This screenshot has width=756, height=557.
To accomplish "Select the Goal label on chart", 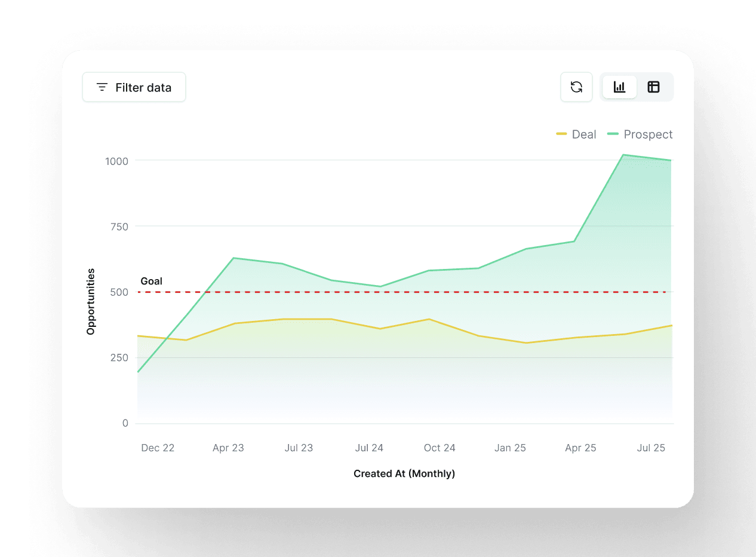I will (151, 281).
